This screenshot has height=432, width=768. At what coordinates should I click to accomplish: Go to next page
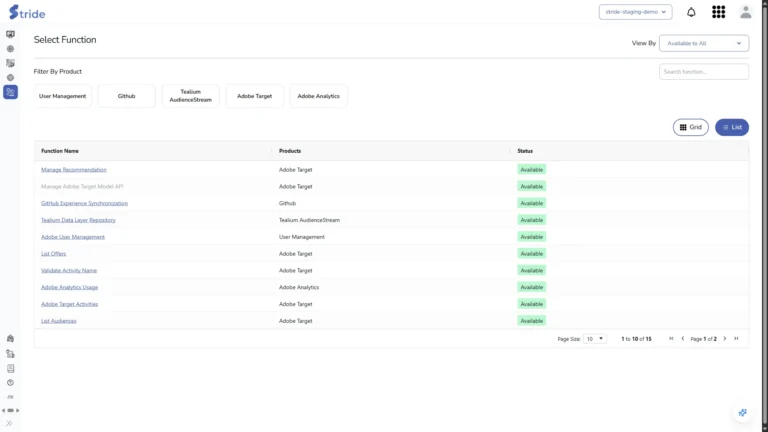pos(725,338)
